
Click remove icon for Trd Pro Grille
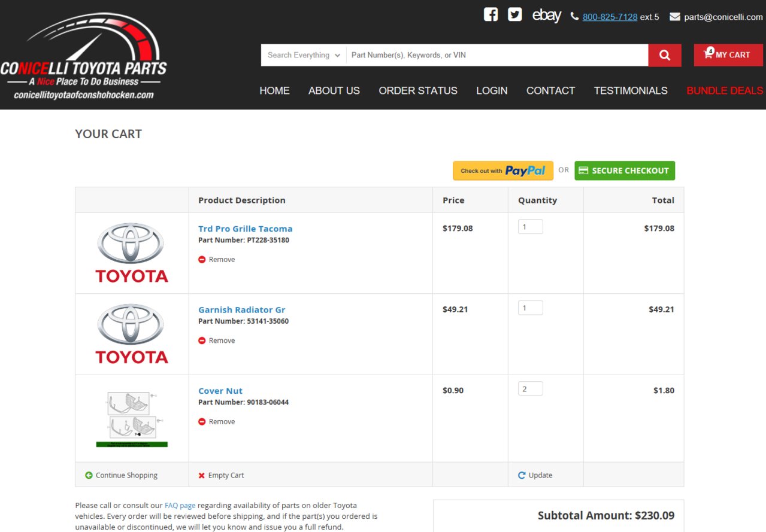point(202,260)
